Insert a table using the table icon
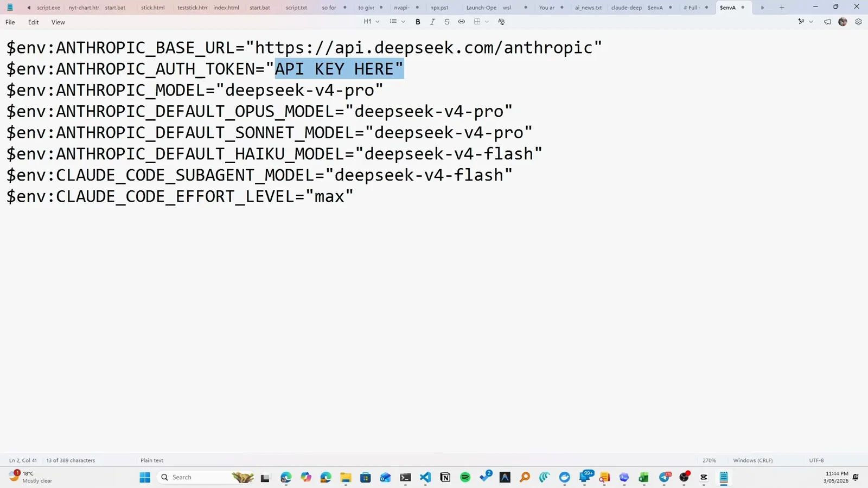The image size is (868, 488). point(477,22)
